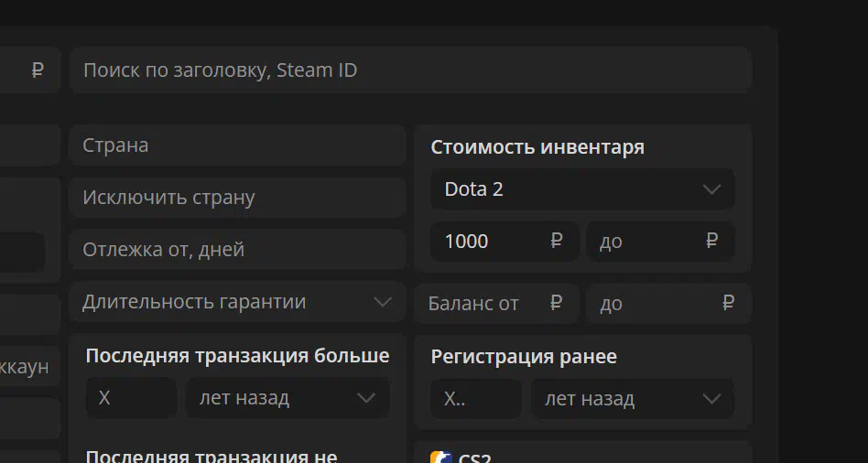This screenshot has height=463, width=868.
Task: Click ruble icon in inventory cost 'до' field
Action: click(x=712, y=242)
